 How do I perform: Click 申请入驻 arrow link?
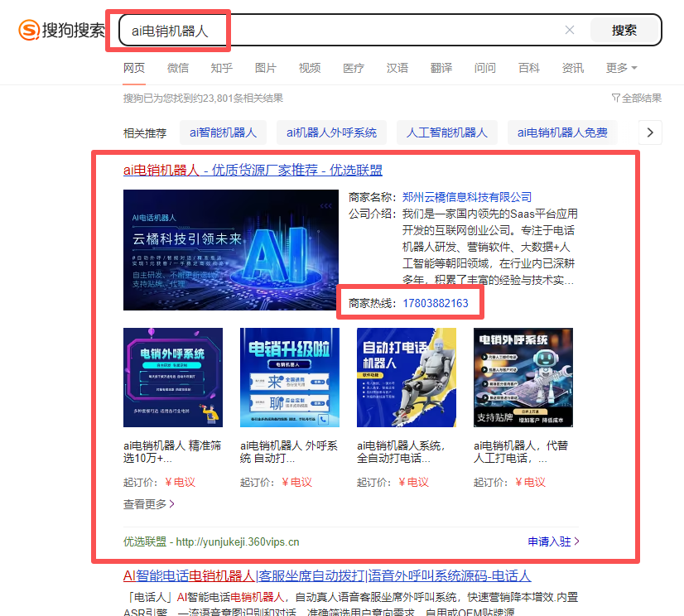553,541
